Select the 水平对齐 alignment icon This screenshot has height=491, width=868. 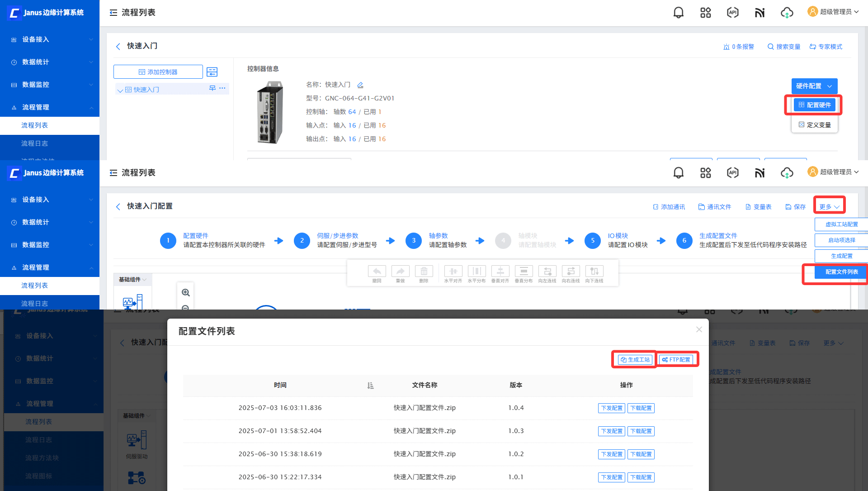(x=453, y=272)
